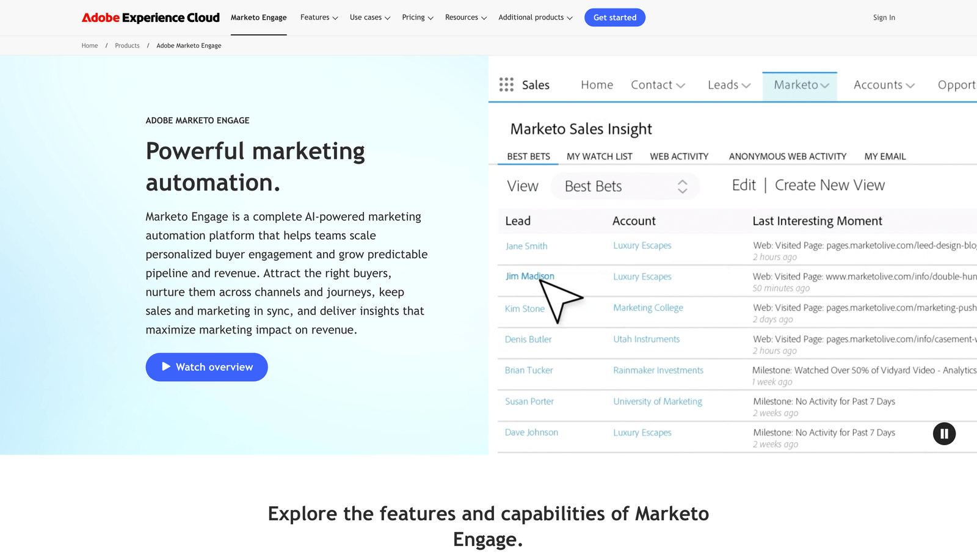Image resolution: width=977 pixels, height=560 pixels.
Task: Click the Get started button
Action: pyautogui.click(x=615, y=18)
